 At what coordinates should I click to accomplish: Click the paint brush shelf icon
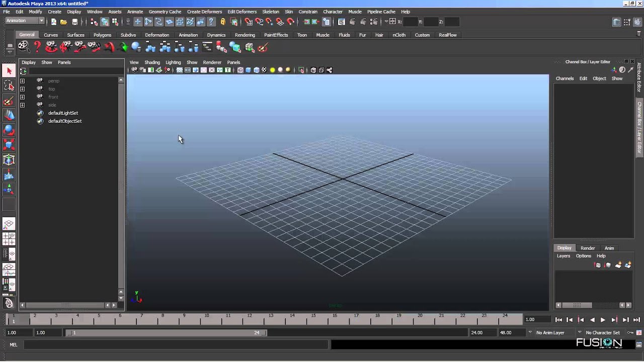(263, 47)
